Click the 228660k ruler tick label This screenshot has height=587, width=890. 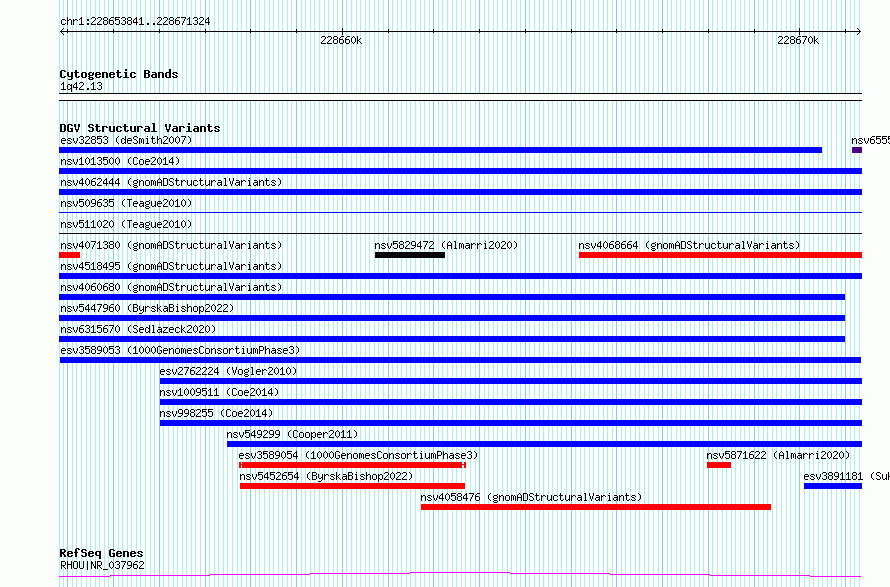tap(341, 40)
